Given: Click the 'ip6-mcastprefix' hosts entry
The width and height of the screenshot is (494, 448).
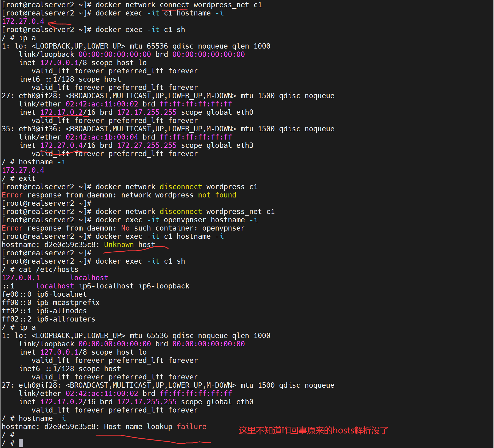Looking at the screenshot, I should coord(68,303).
